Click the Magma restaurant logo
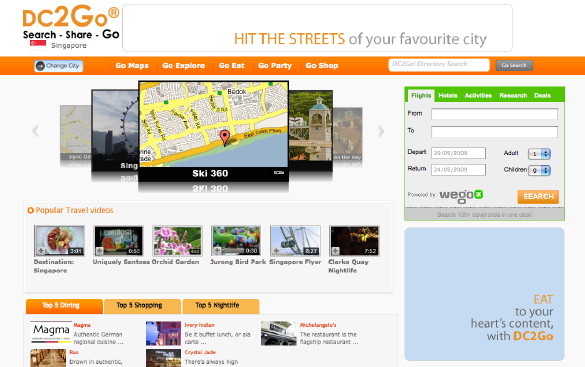The width and height of the screenshot is (585, 367). click(x=51, y=332)
